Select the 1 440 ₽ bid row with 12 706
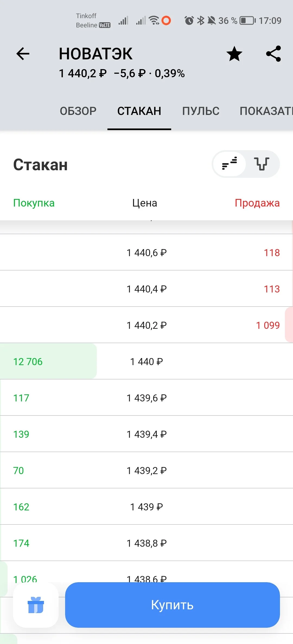 [146, 361]
